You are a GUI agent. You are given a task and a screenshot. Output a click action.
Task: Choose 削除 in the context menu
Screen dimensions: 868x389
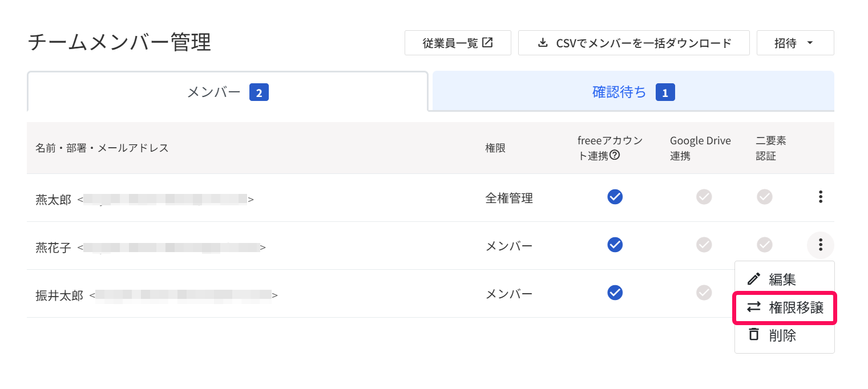(x=784, y=335)
